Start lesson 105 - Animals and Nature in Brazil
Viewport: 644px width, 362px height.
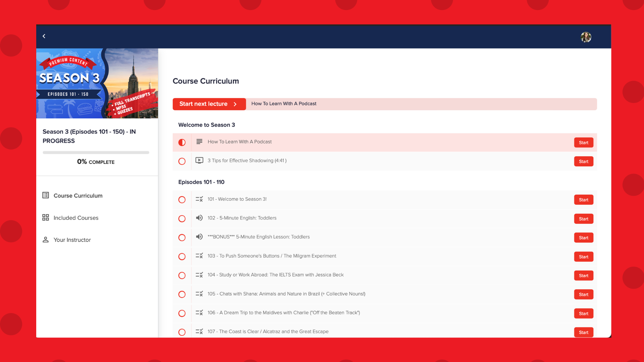[x=584, y=294]
